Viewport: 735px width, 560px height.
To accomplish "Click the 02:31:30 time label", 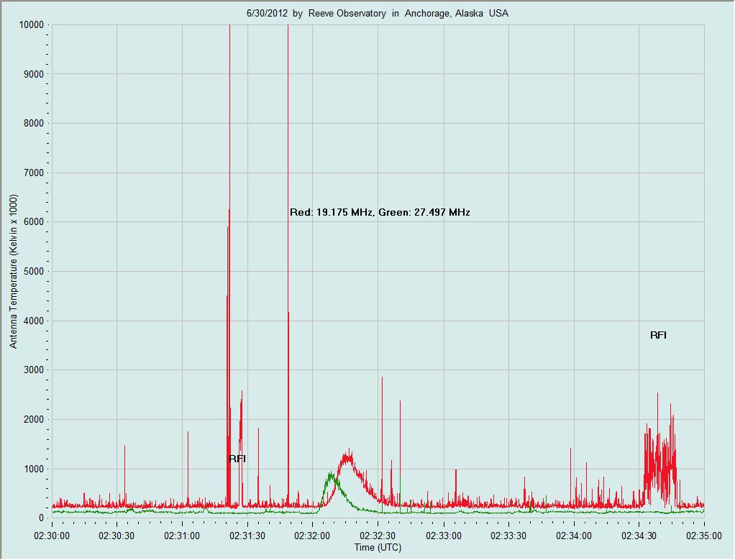I will (x=247, y=536).
